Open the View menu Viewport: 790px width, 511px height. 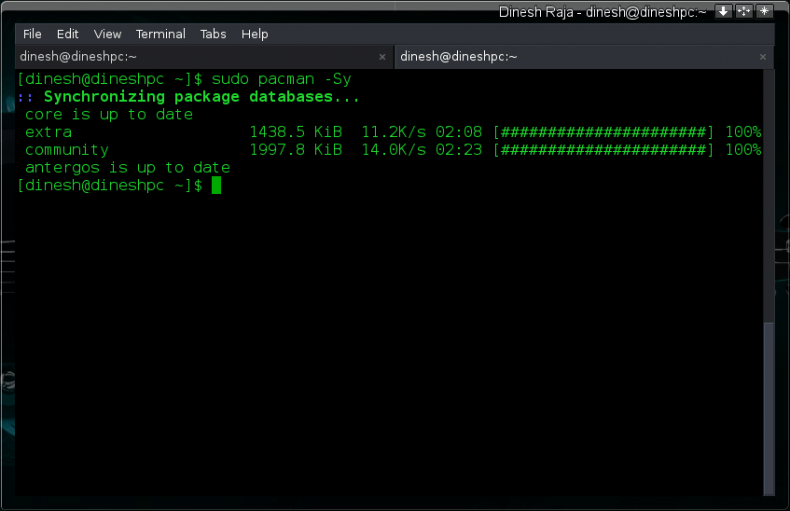pyautogui.click(x=107, y=34)
